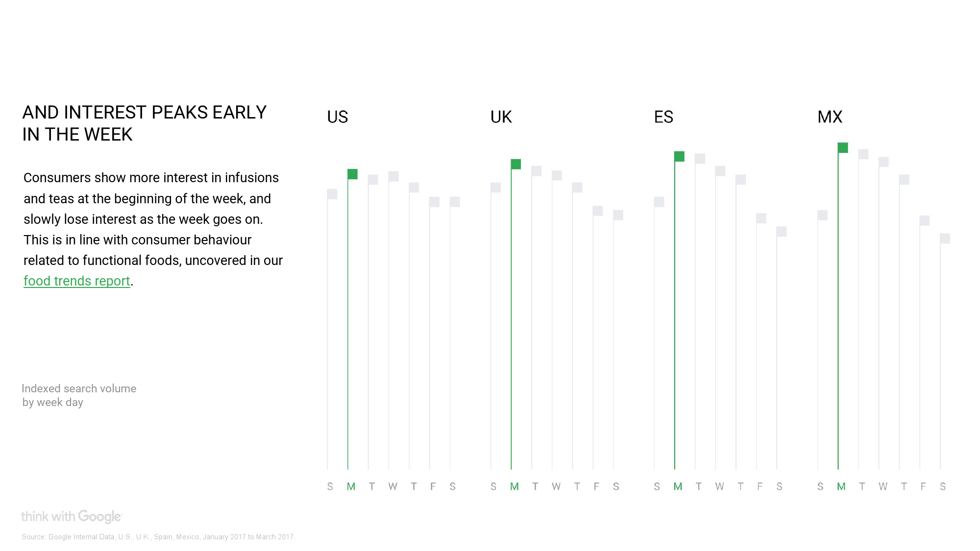Screen dimensions: 980x551
Task: Click the think with Google logo
Action: click(x=72, y=517)
